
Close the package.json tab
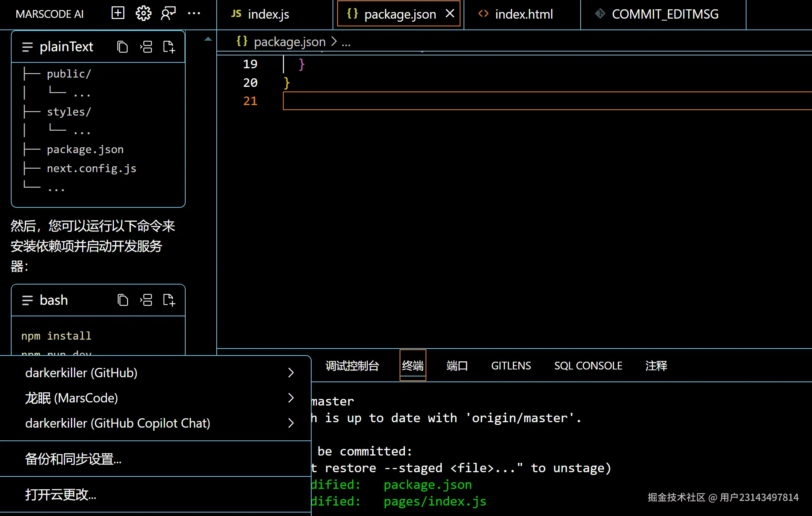450,14
